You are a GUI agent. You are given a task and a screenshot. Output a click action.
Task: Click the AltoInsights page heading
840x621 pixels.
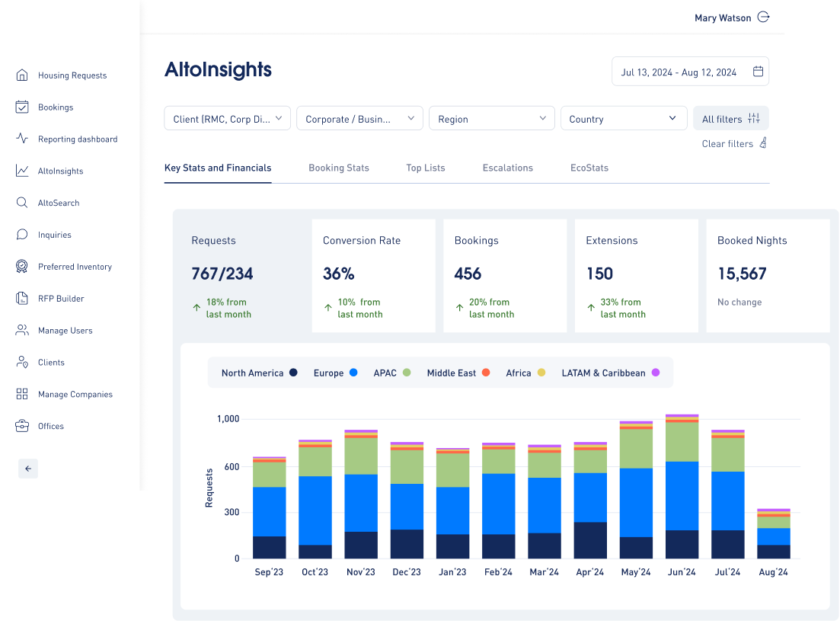click(218, 69)
